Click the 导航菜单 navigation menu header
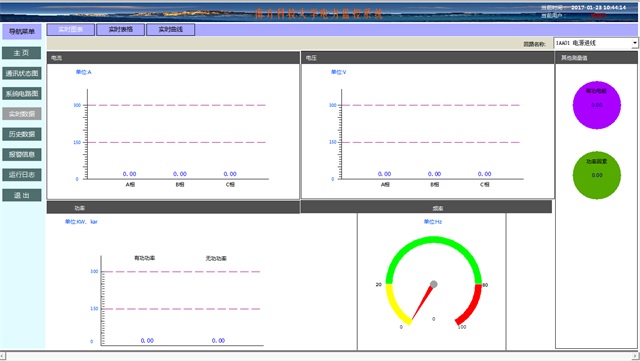Image resolution: width=640 pixels, height=361 pixels. [22, 31]
